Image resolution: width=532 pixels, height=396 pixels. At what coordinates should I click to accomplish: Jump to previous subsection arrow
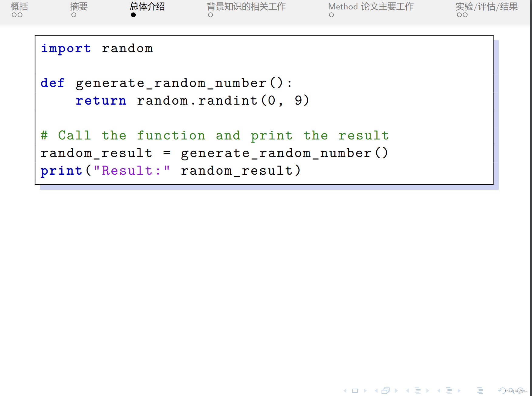pyautogui.click(x=408, y=391)
